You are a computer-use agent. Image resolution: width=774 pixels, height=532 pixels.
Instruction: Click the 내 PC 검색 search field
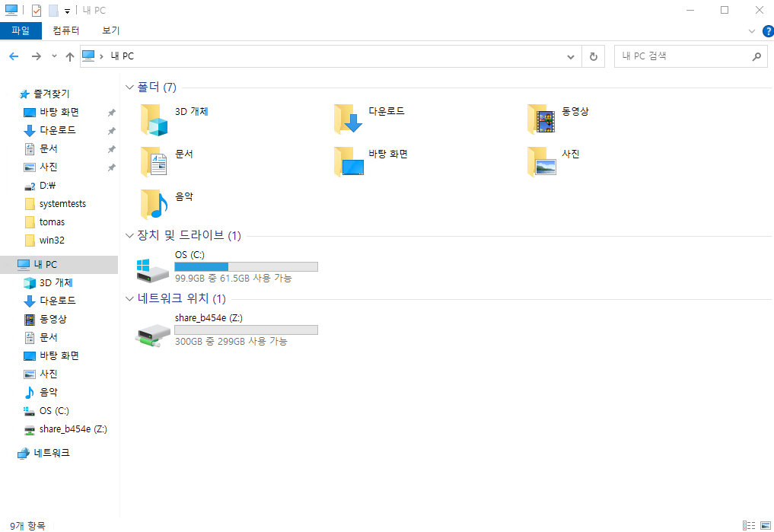pos(684,57)
